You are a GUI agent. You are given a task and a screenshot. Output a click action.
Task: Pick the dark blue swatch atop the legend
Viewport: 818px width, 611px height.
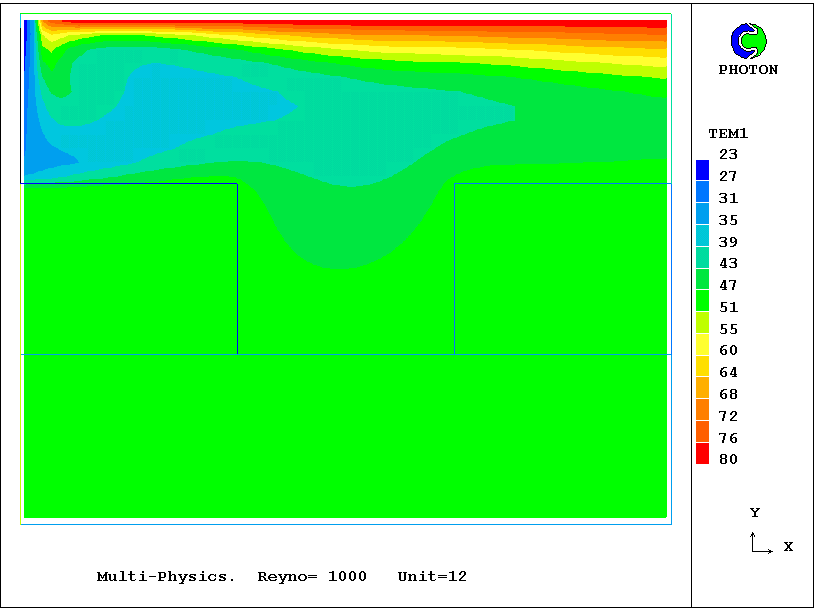coord(703,170)
